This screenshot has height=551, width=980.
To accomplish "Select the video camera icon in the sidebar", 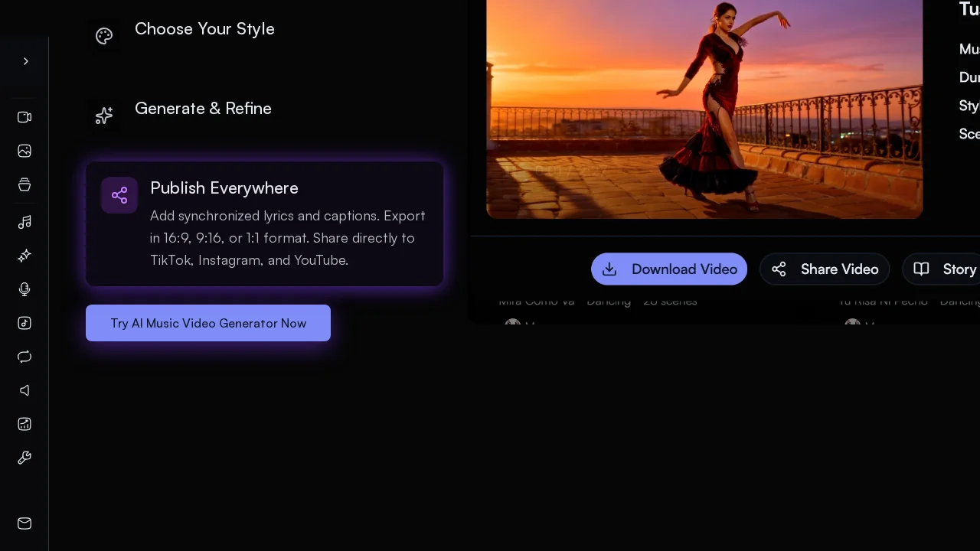I will (x=24, y=117).
